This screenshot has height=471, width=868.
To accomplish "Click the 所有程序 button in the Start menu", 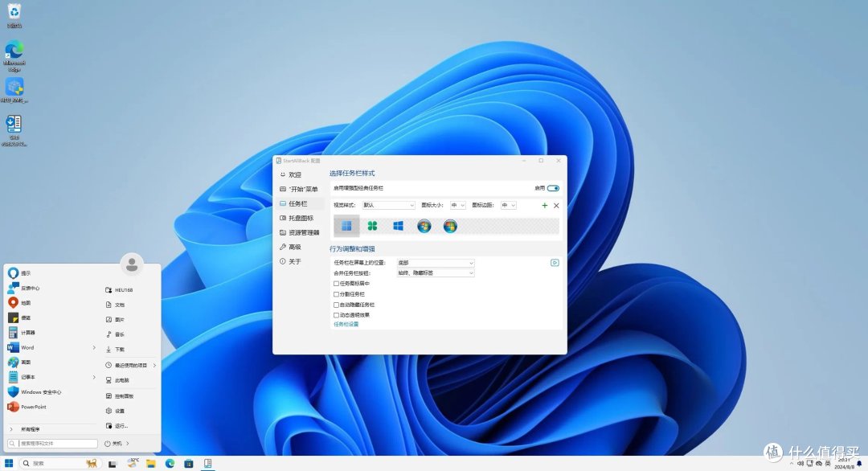I will (x=30, y=428).
